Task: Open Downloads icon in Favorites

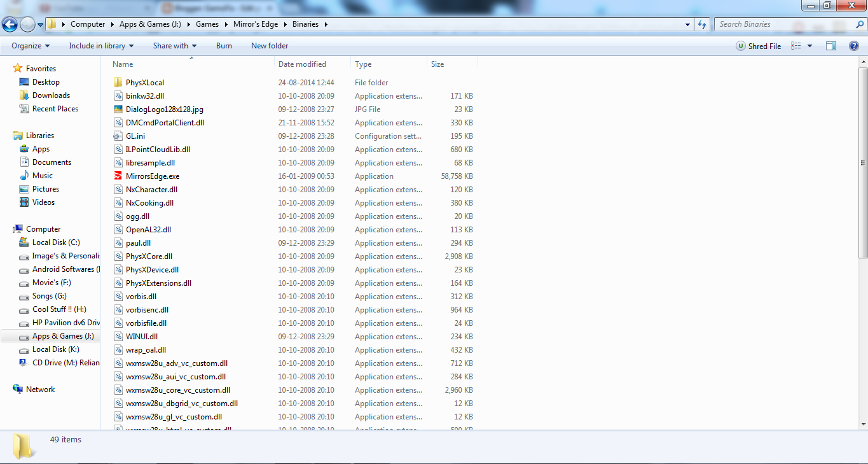Action: tap(24, 95)
